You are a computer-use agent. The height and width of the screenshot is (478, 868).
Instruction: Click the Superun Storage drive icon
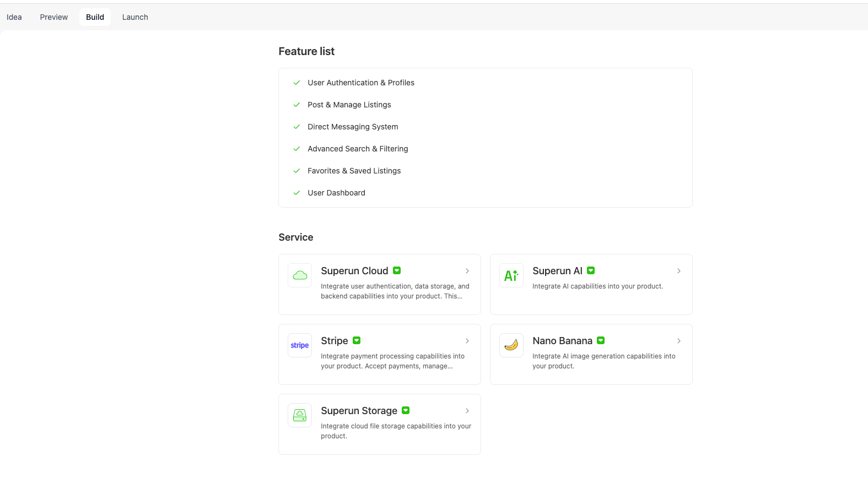300,415
